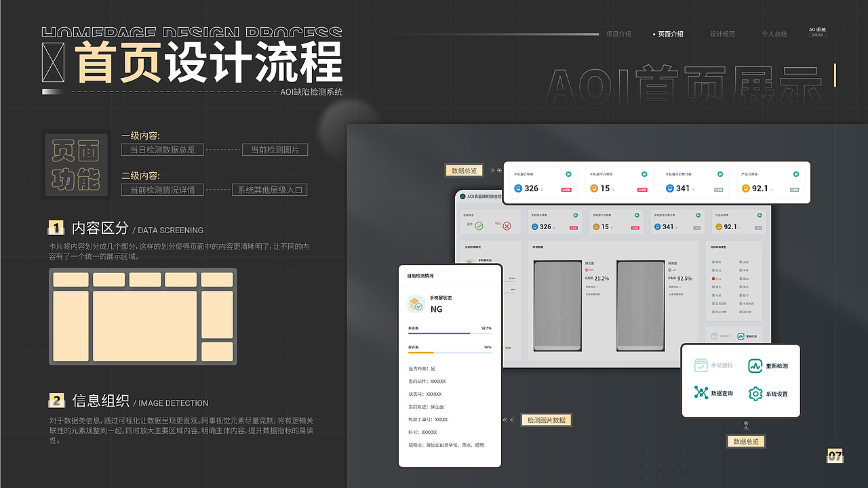Click 当日检测数据总览 outlined box
The height and width of the screenshot is (488, 868).
tap(163, 150)
